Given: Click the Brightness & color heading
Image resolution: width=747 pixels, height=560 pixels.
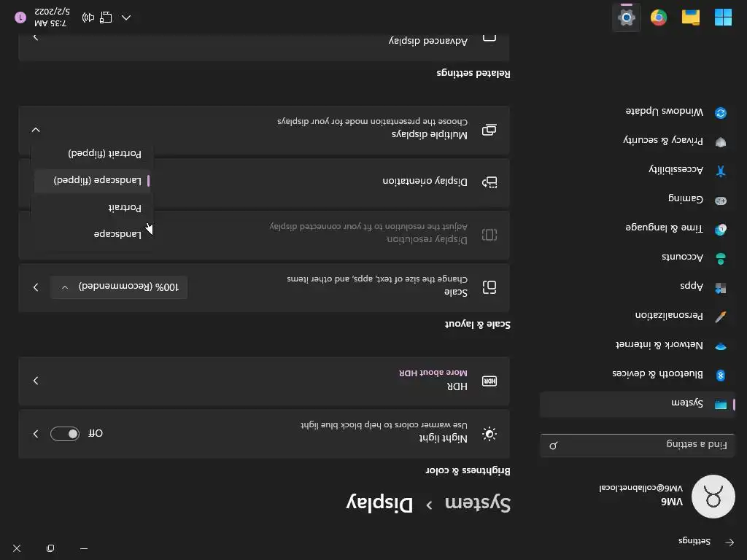Looking at the screenshot, I should coord(468,471).
